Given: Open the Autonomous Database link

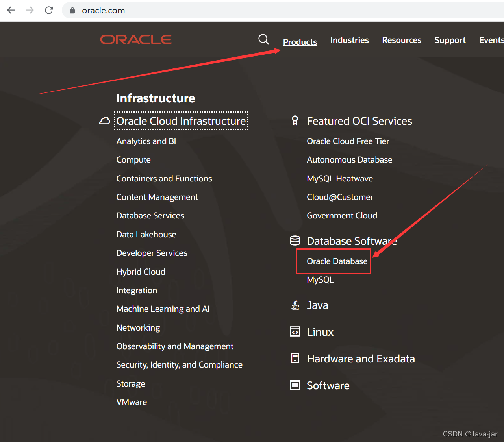Looking at the screenshot, I should (349, 159).
